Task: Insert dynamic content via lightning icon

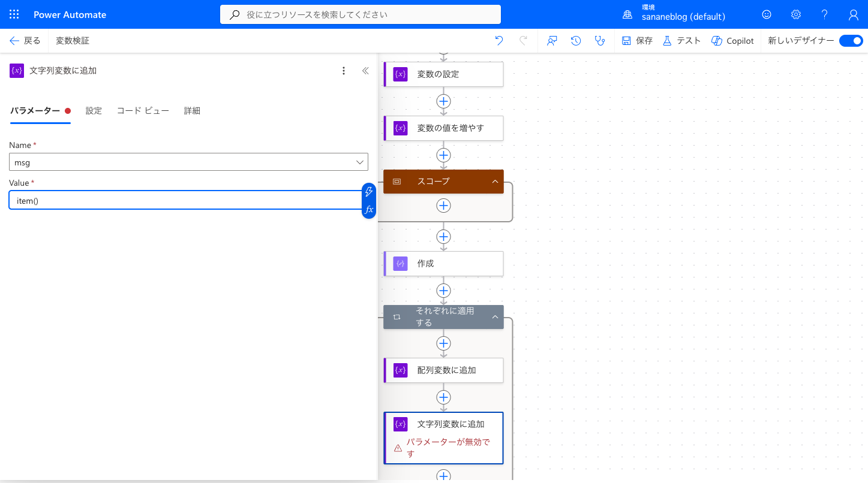Action: 369,192
